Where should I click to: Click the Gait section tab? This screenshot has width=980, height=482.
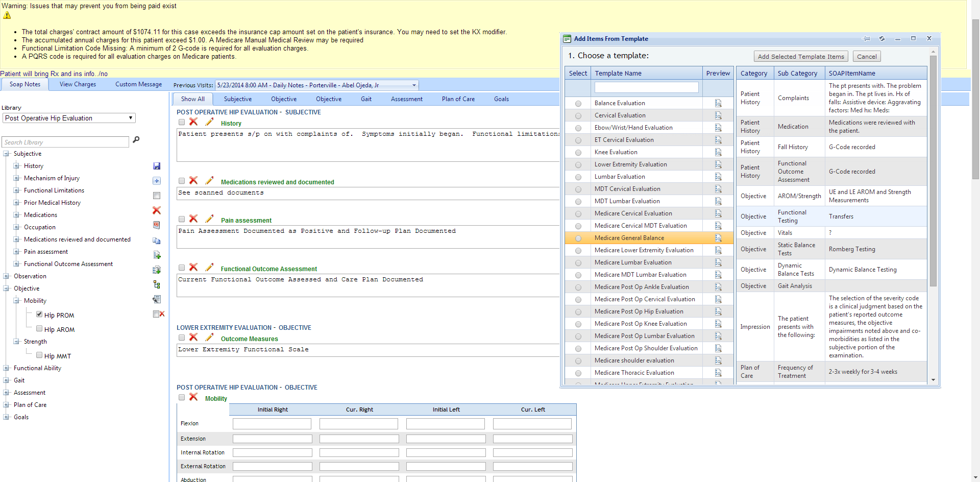366,99
